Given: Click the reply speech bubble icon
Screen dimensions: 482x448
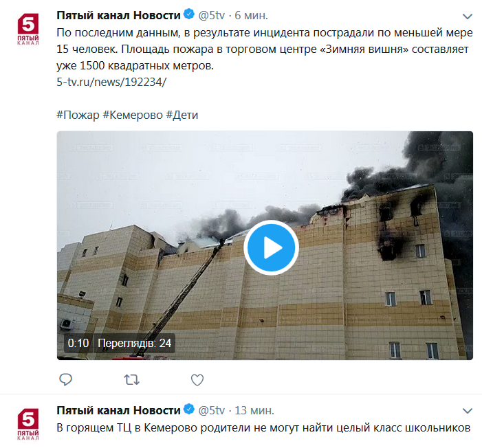Looking at the screenshot, I should click(65, 379).
